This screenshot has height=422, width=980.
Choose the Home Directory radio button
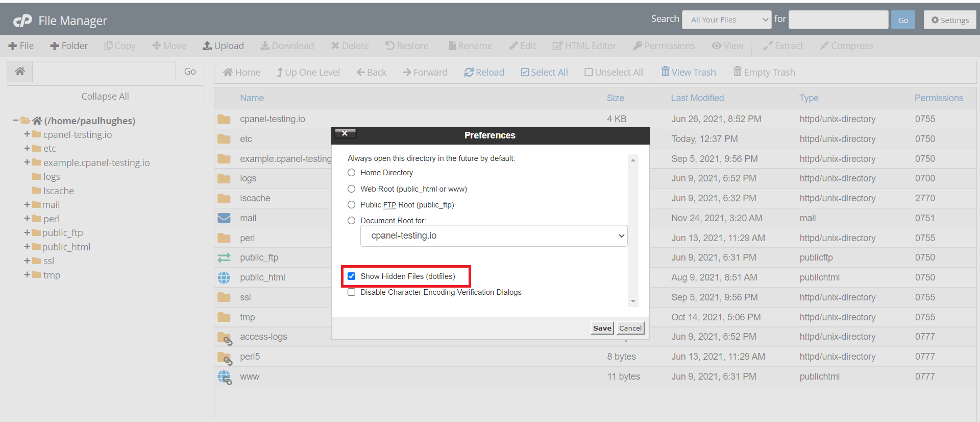(352, 173)
